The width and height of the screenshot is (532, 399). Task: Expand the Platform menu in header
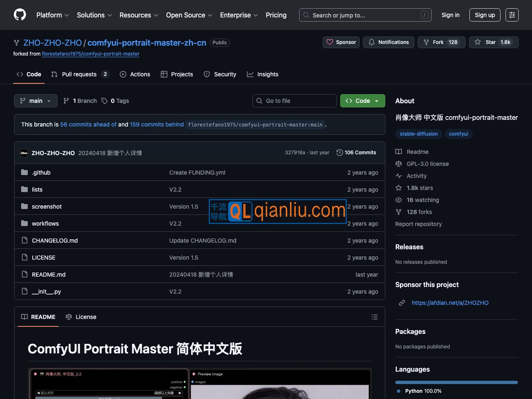53,15
